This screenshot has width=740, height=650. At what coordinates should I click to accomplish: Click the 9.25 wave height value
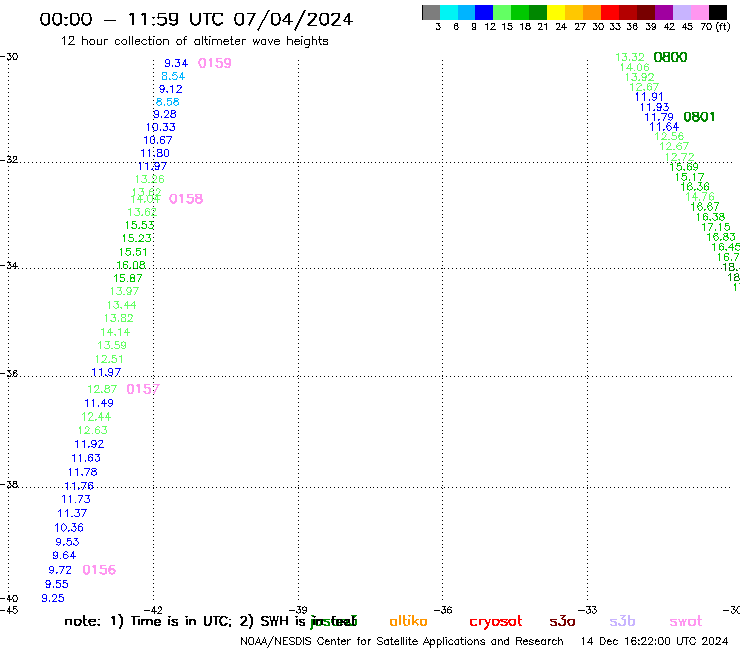(x=53, y=599)
